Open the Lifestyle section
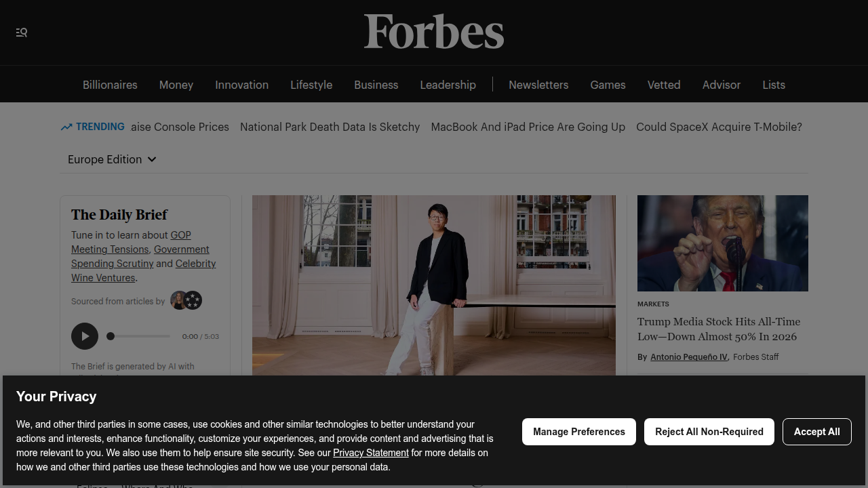The height and width of the screenshot is (488, 868). (x=311, y=85)
